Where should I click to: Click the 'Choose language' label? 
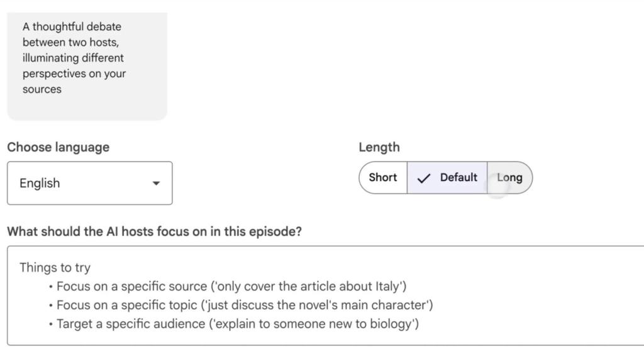[x=58, y=147]
